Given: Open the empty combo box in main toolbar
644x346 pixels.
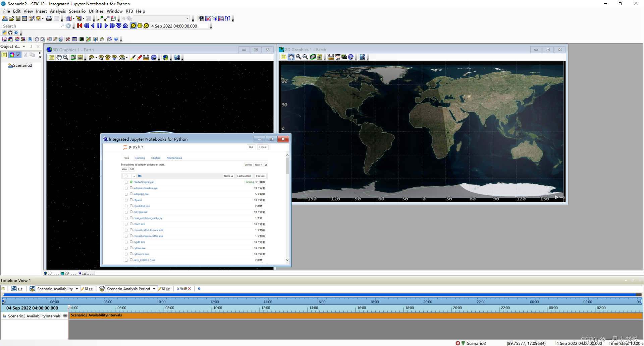Looking at the screenshot, I should 161,18.
